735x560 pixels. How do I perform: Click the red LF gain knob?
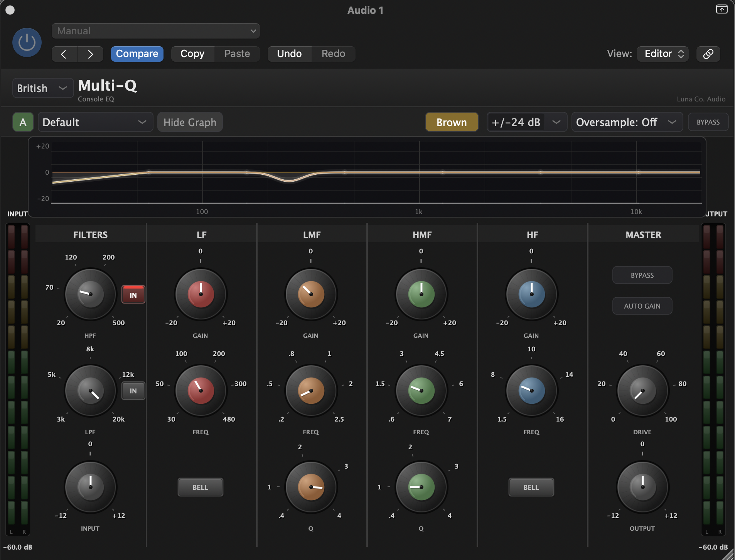[201, 294]
